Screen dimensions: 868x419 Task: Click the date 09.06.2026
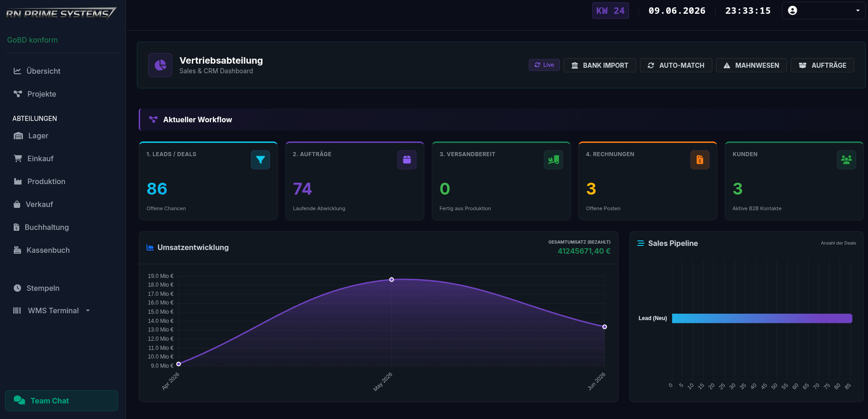677,11
